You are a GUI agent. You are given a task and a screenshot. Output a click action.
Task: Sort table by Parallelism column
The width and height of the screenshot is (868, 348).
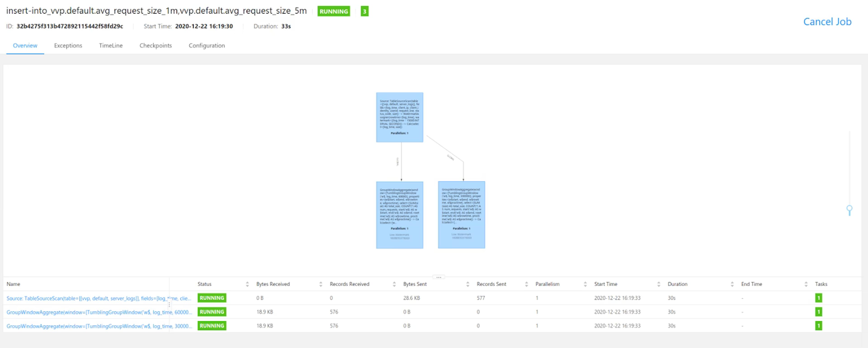[x=585, y=284]
